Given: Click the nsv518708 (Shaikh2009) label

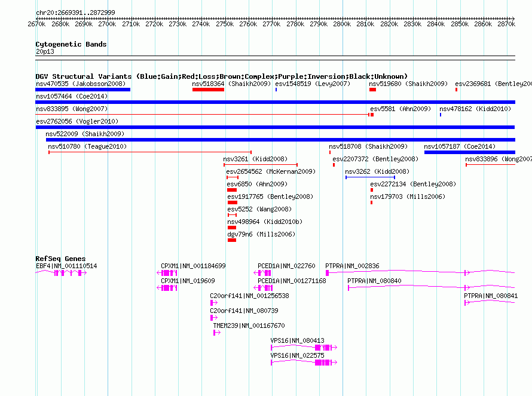Looking at the screenshot, I should (368, 146).
